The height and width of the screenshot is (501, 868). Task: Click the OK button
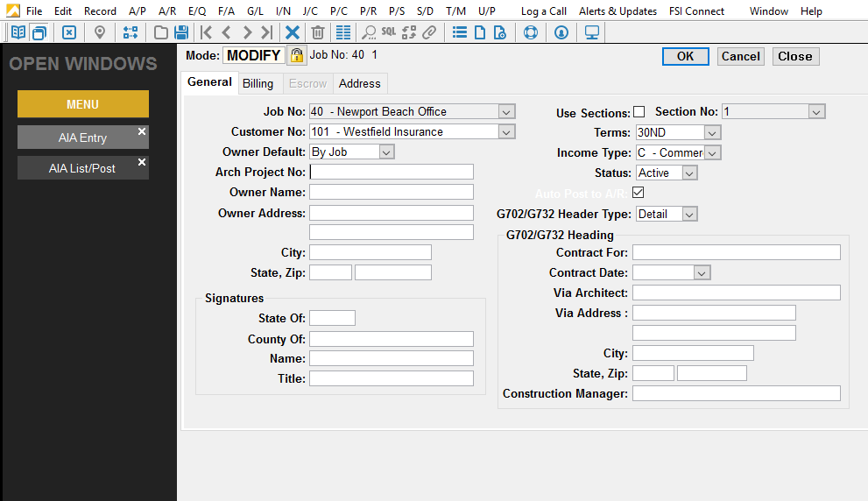pos(685,56)
